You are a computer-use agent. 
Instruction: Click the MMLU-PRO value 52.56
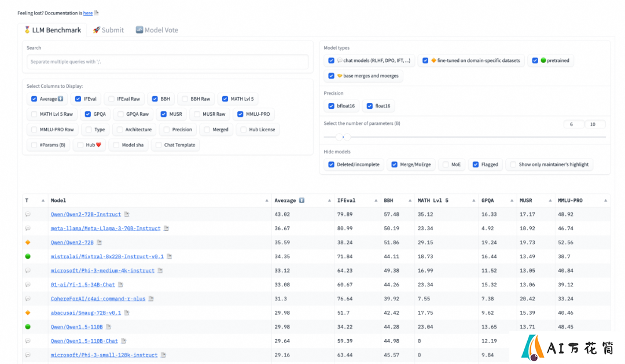click(565, 242)
